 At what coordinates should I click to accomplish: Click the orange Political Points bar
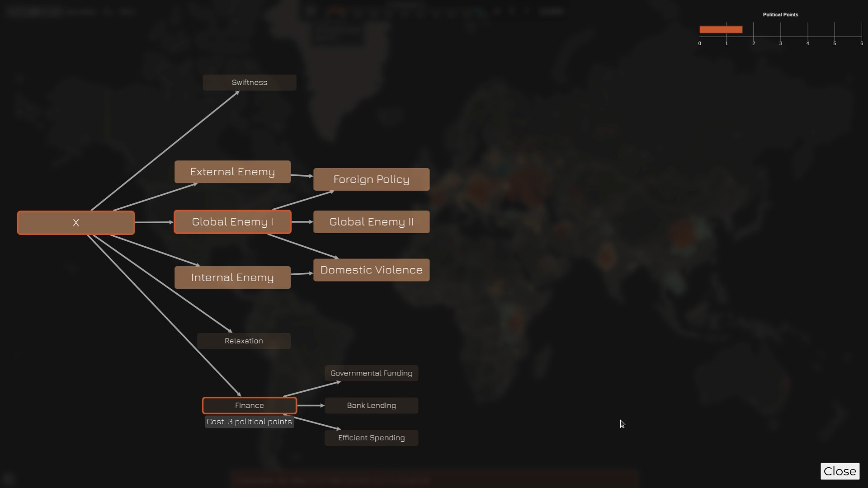pos(721,30)
